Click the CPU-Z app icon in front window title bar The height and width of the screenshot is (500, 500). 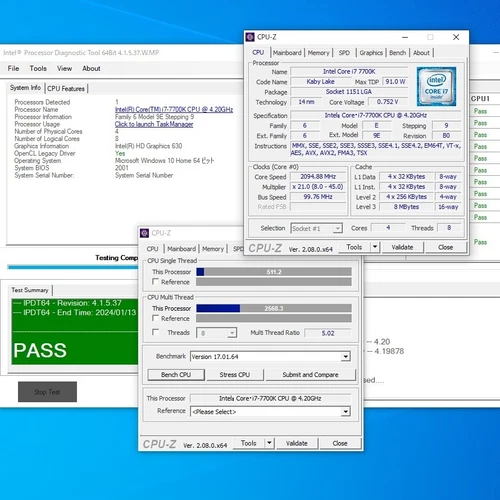coord(250,37)
